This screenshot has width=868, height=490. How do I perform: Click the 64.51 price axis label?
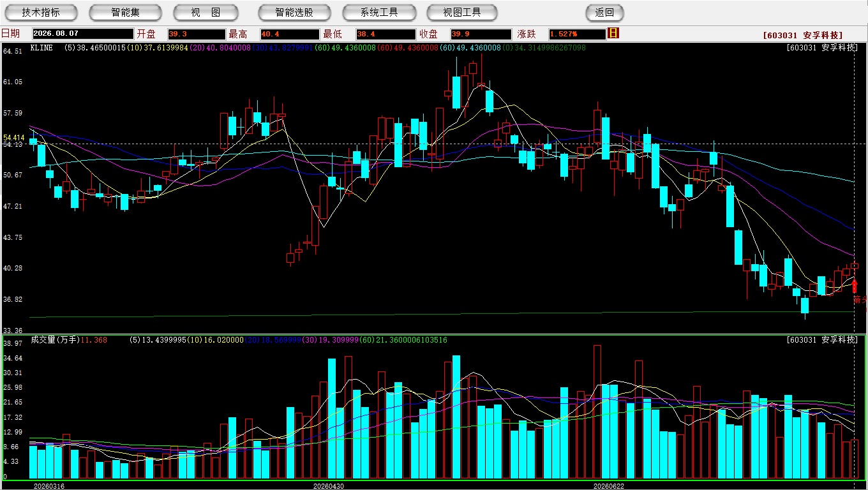[13, 51]
